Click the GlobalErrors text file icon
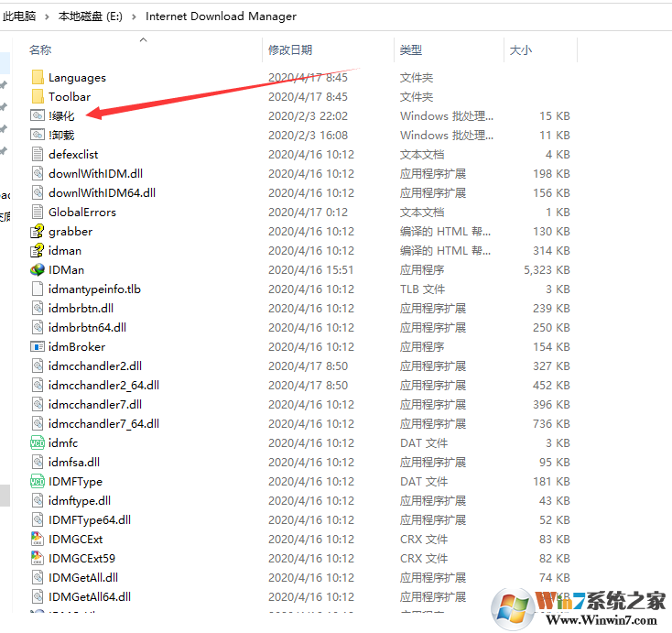Screen dimensions: 672x633 (x=38, y=213)
